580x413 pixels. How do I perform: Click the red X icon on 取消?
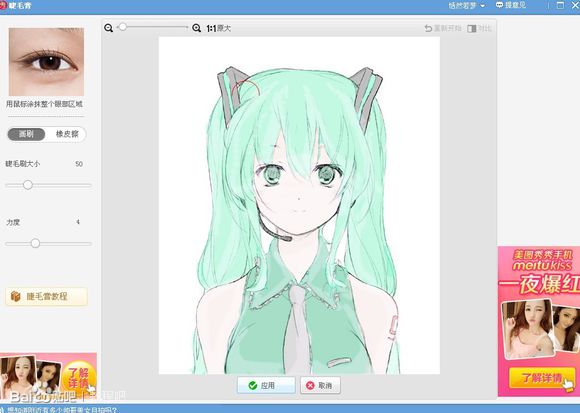[310, 386]
